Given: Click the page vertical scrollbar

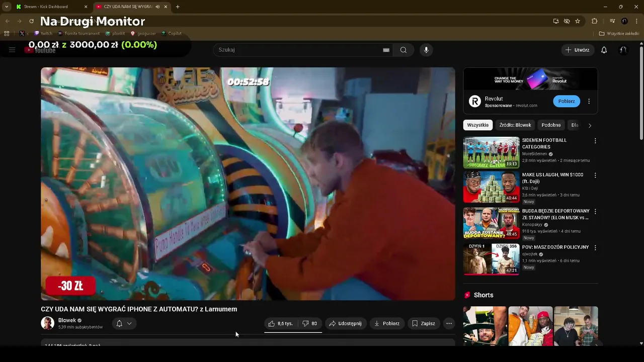Looking at the screenshot, I should pyautogui.click(x=641, y=93).
